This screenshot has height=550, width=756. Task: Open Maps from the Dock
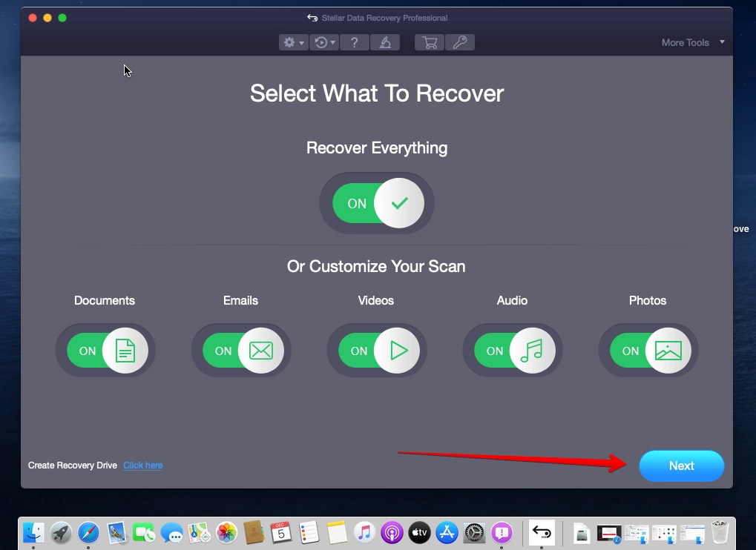(x=199, y=533)
